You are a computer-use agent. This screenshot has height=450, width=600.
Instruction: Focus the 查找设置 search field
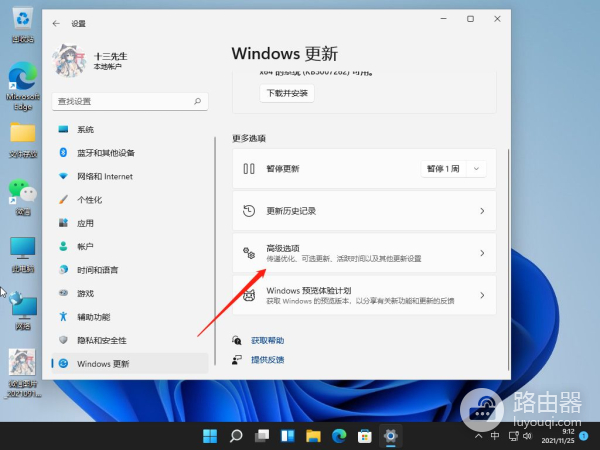130,101
